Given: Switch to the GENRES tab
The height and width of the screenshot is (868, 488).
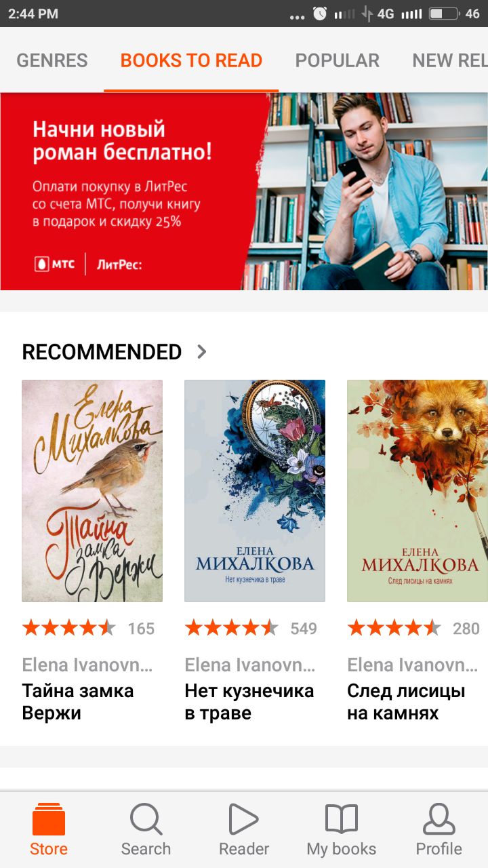Looking at the screenshot, I should pos(52,60).
